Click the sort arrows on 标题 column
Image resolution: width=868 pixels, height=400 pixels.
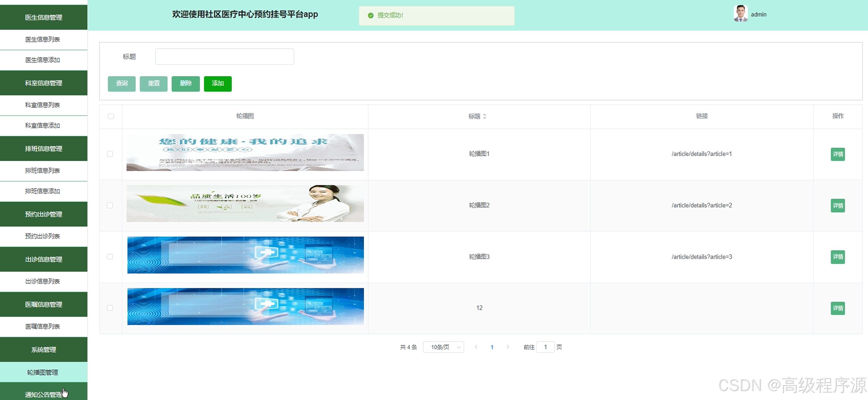(485, 116)
